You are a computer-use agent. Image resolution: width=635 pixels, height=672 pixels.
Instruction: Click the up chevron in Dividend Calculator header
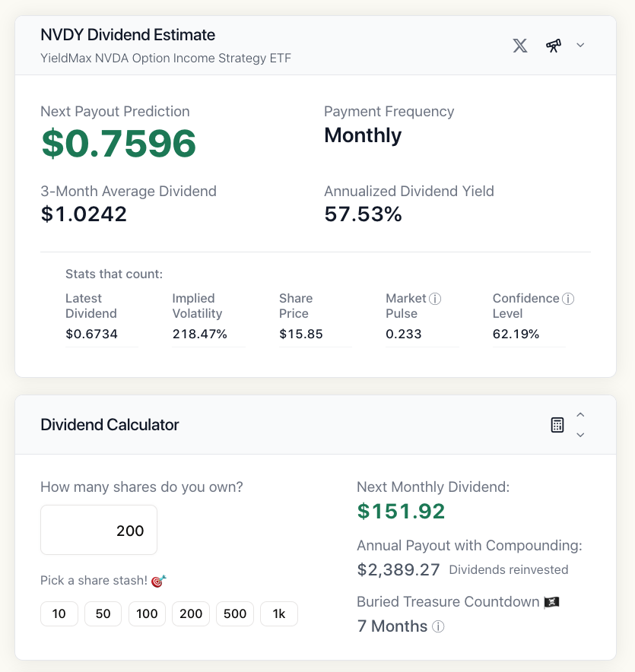[x=580, y=415]
